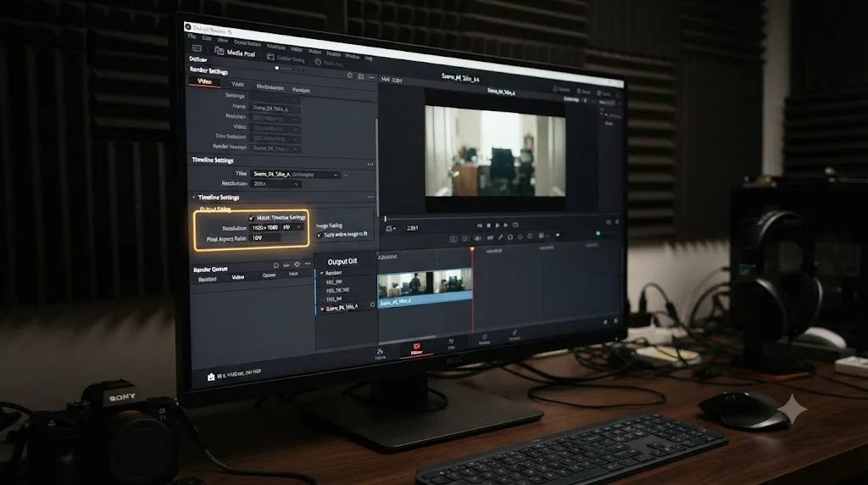Image resolution: width=868 pixels, height=485 pixels.
Task: Toggle the Match Timeline Settings checkbox
Action: (x=251, y=218)
